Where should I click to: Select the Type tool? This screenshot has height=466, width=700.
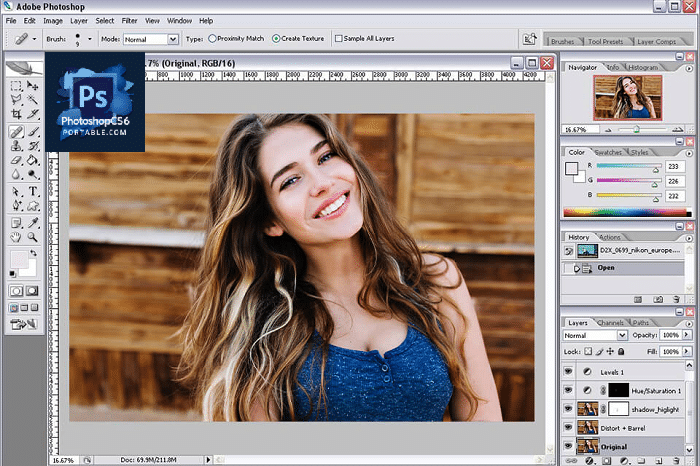tap(32, 191)
